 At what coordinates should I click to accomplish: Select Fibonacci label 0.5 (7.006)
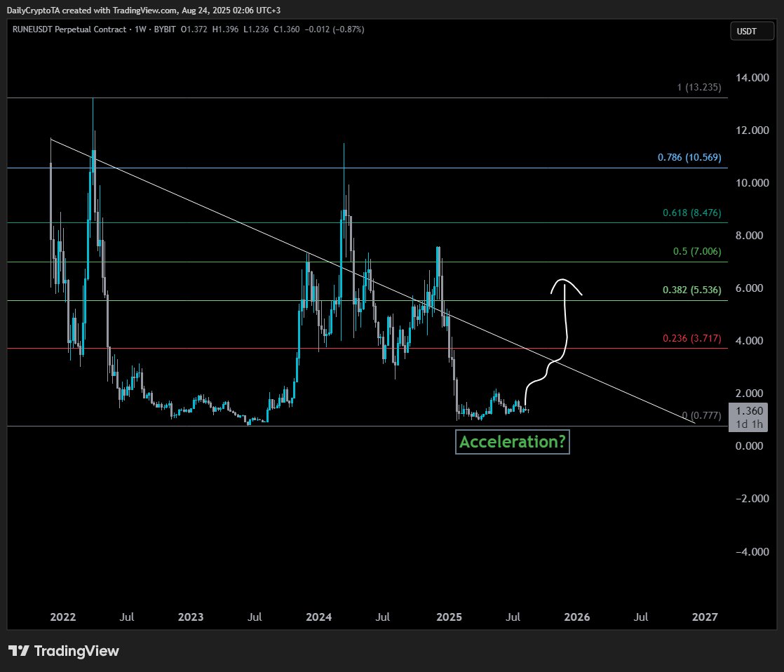click(697, 251)
